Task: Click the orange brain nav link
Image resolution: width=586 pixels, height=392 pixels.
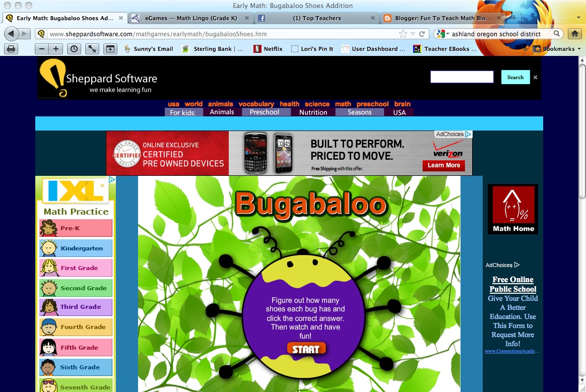Action: (402, 104)
